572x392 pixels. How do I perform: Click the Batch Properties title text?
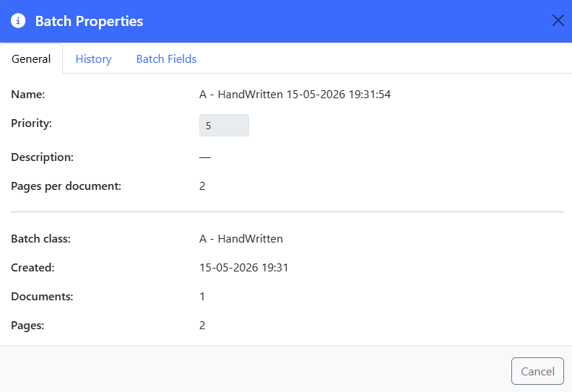click(x=89, y=21)
